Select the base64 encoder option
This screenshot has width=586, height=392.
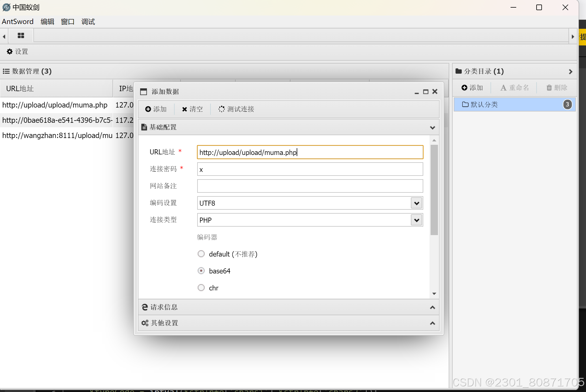click(x=201, y=271)
